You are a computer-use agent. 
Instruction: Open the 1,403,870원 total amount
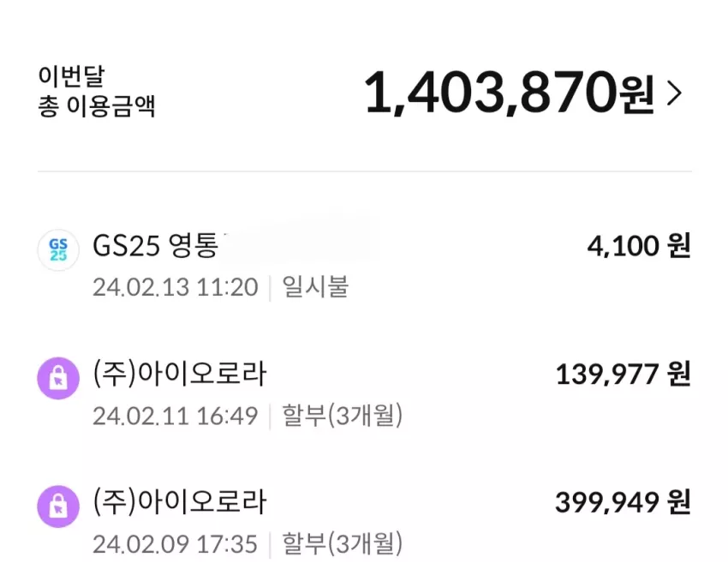click(x=509, y=93)
